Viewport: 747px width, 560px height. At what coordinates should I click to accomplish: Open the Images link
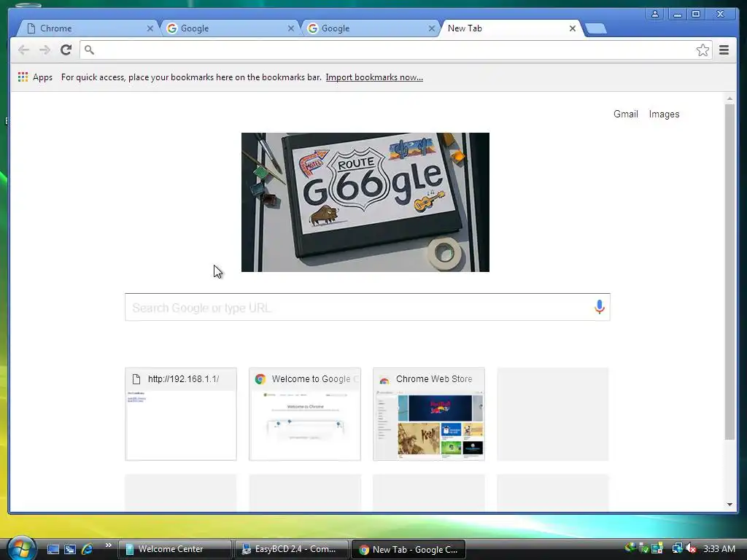click(664, 114)
